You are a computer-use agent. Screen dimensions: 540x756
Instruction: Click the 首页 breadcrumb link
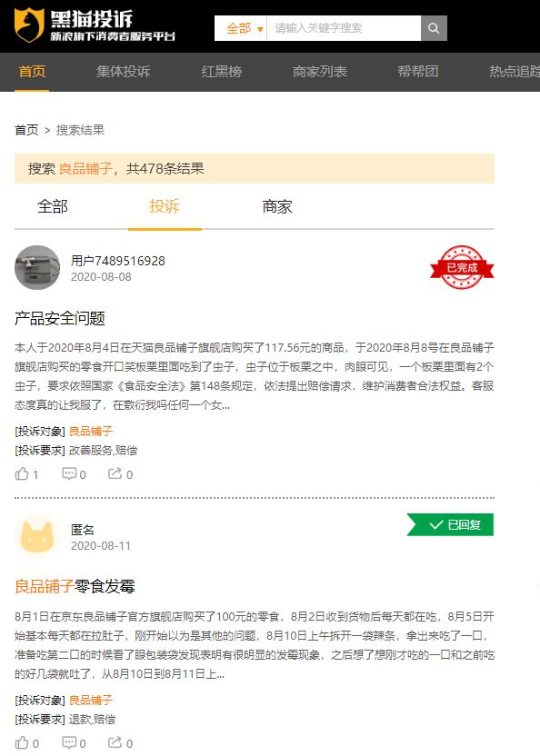point(26,130)
